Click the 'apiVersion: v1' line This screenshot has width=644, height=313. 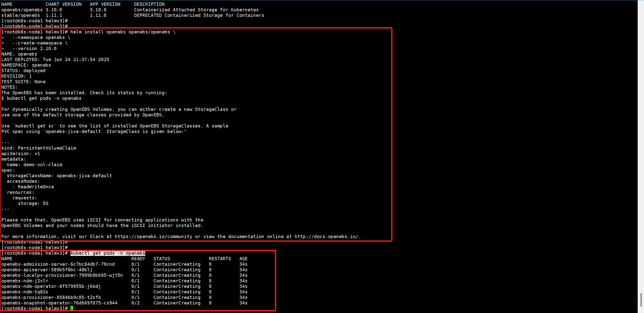click(x=21, y=154)
